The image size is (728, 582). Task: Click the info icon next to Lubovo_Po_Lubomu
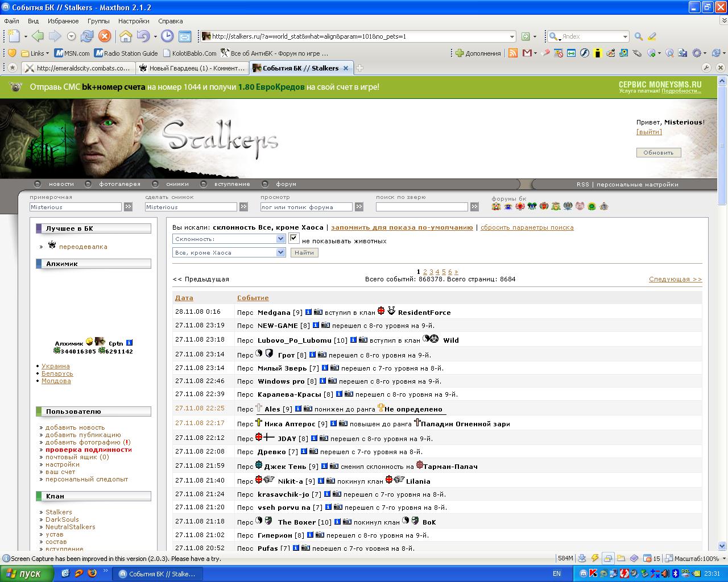(353, 340)
